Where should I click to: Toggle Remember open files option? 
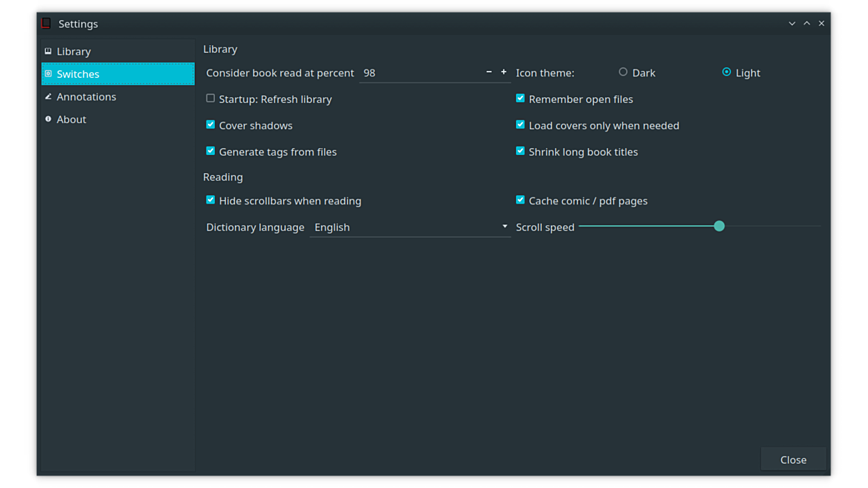[x=520, y=99]
